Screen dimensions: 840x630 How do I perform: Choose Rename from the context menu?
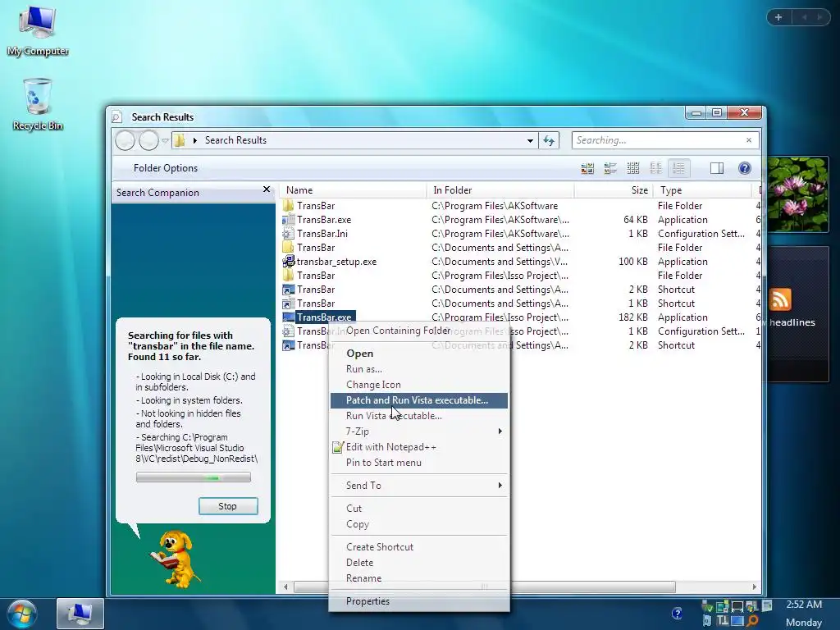click(x=419, y=578)
